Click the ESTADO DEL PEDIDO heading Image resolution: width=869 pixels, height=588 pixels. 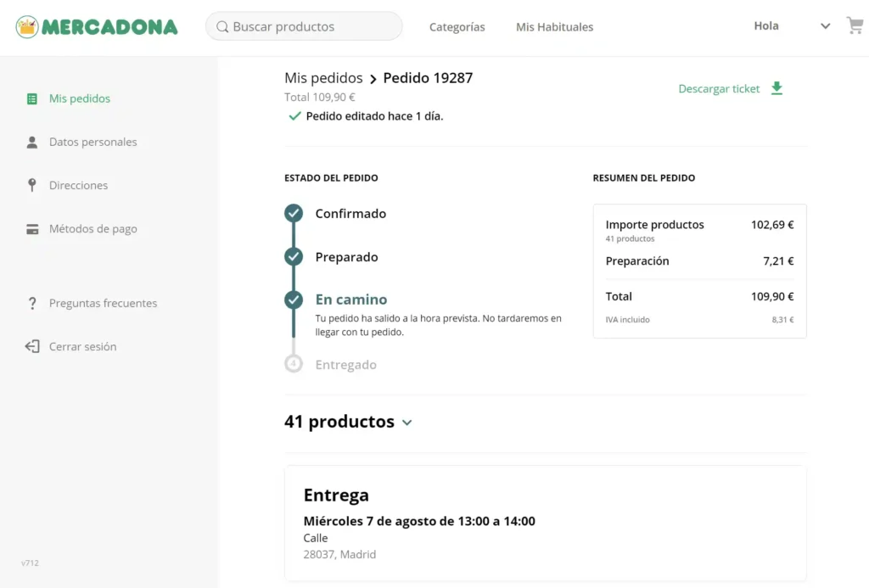point(332,178)
